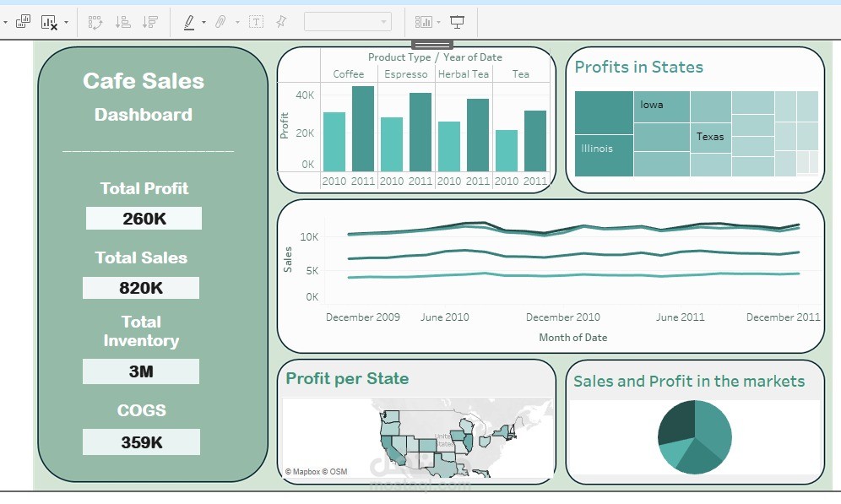Select the Tea 2011 profit bar
Screen dimensions: 841x504
[534, 141]
